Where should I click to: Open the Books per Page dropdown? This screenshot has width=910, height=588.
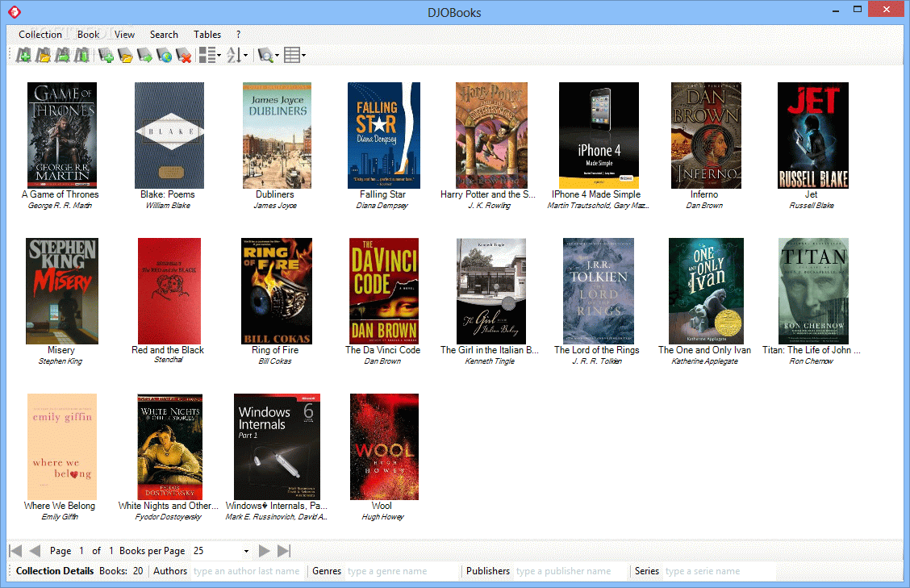246,551
